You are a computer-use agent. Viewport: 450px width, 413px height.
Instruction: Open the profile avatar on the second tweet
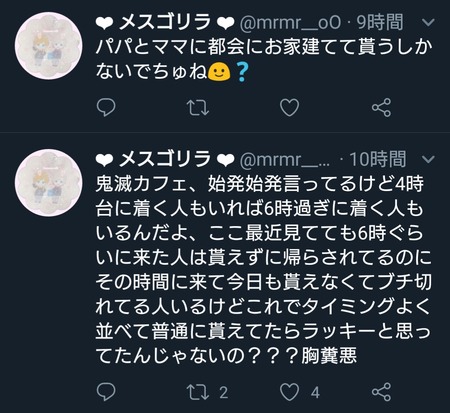49,183
